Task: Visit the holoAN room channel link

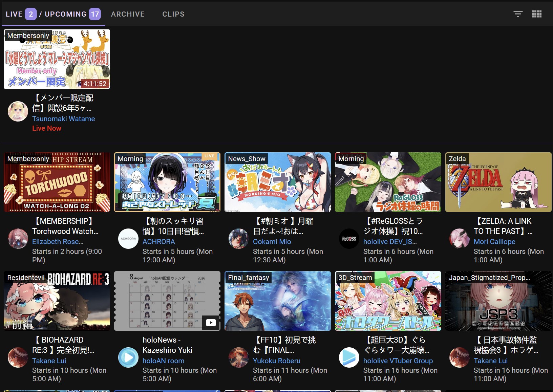Action: pyautogui.click(x=164, y=361)
